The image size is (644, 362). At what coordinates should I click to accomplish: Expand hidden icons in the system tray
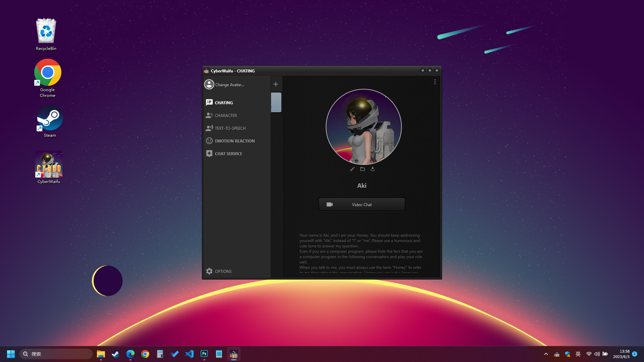[x=546, y=354]
